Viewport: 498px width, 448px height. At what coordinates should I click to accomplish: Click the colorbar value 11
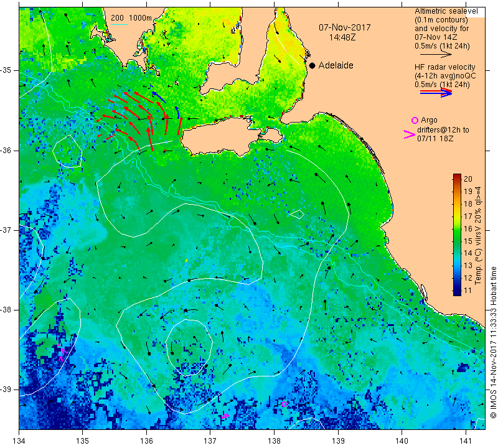click(x=468, y=290)
